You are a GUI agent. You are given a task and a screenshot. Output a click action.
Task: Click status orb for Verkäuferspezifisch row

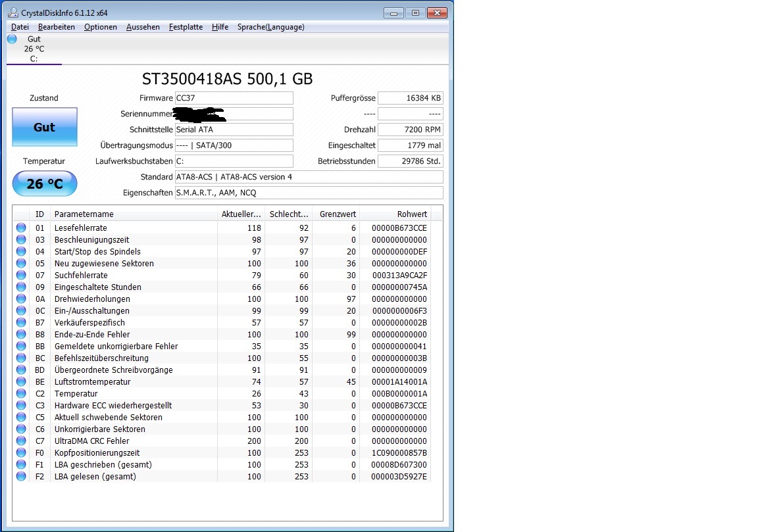pos(21,322)
